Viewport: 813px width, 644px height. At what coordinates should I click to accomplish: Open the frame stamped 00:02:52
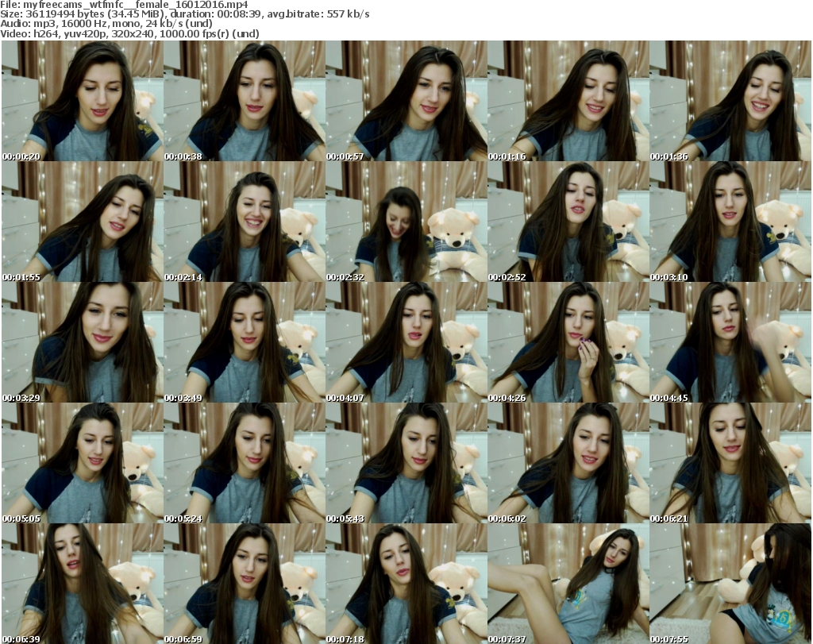pos(568,222)
